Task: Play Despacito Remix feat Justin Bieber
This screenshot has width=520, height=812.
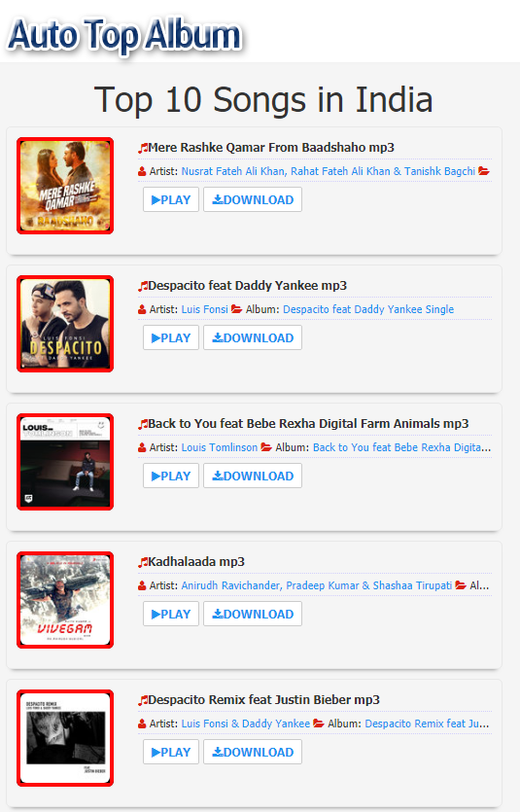Action: [171, 752]
